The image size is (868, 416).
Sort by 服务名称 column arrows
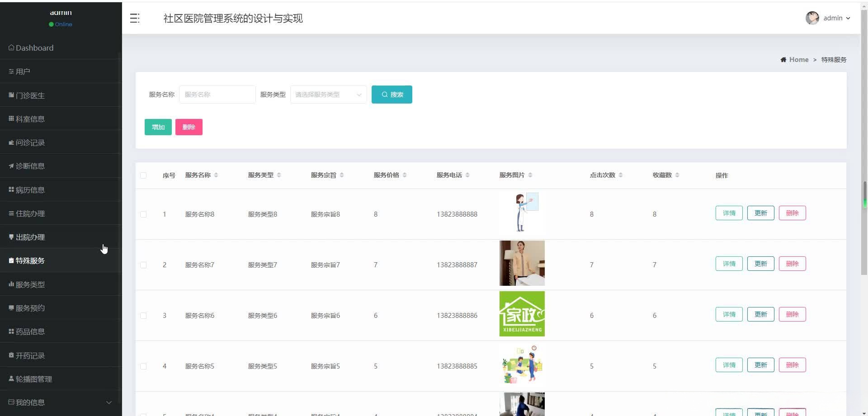(216, 175)
